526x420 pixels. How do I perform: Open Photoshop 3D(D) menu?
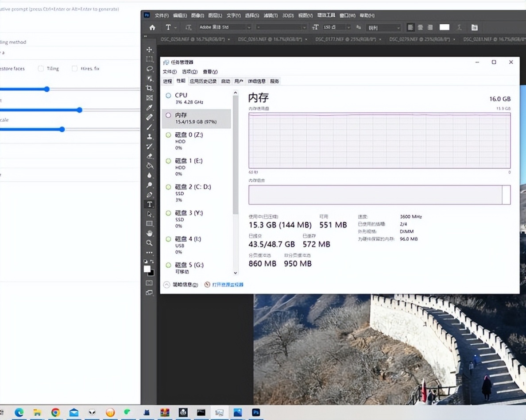coord(288,15)
